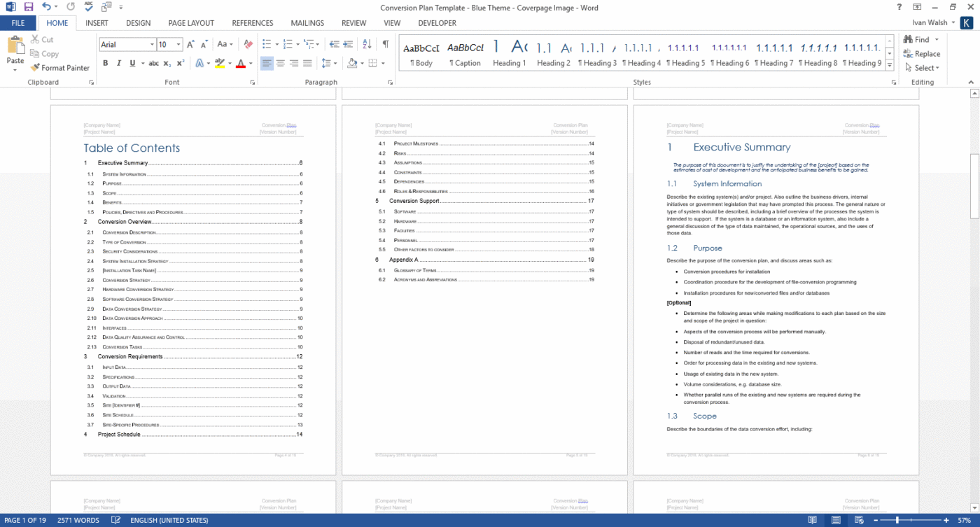The width and height of the screenshot is (980, 527).
Task: Open the Sort dialog in Paragraph group
Action: click(366, 43)
